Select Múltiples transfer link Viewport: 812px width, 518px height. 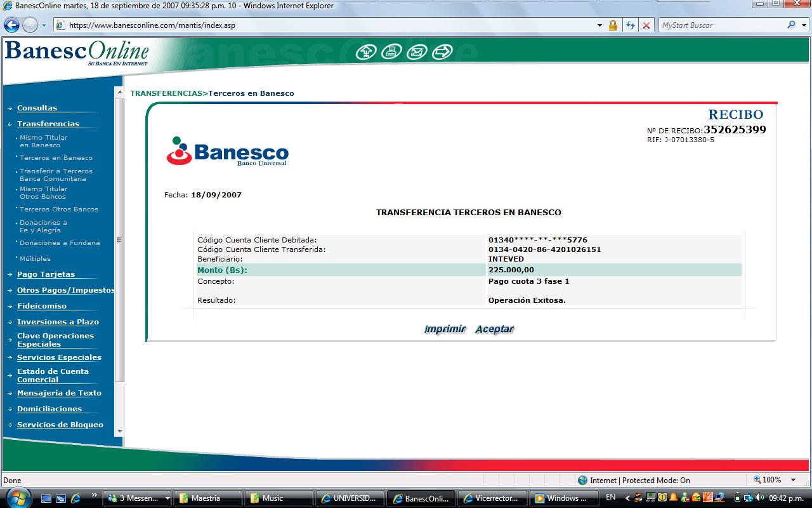click(x=35, y=258)
